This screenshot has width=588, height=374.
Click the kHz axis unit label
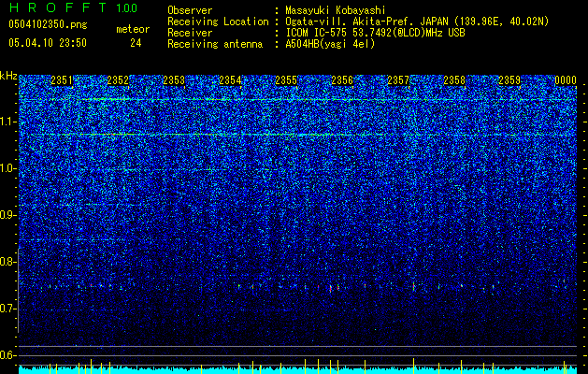(x=8, y=76)
